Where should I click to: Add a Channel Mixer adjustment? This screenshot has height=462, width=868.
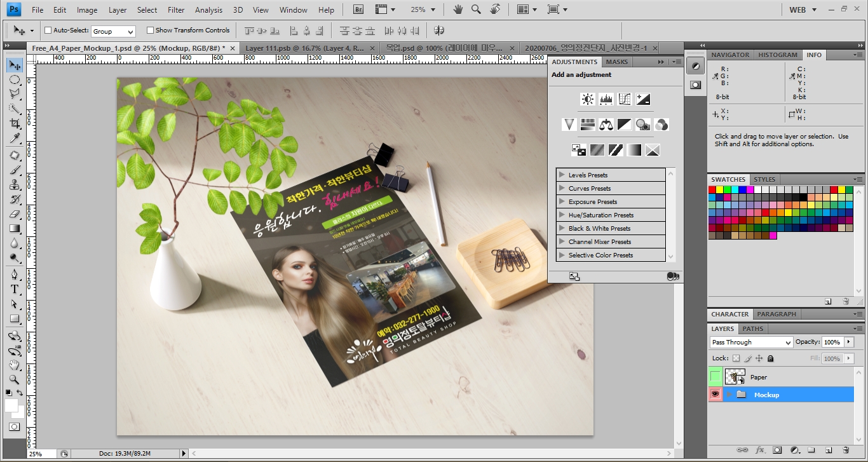(661, 125)
